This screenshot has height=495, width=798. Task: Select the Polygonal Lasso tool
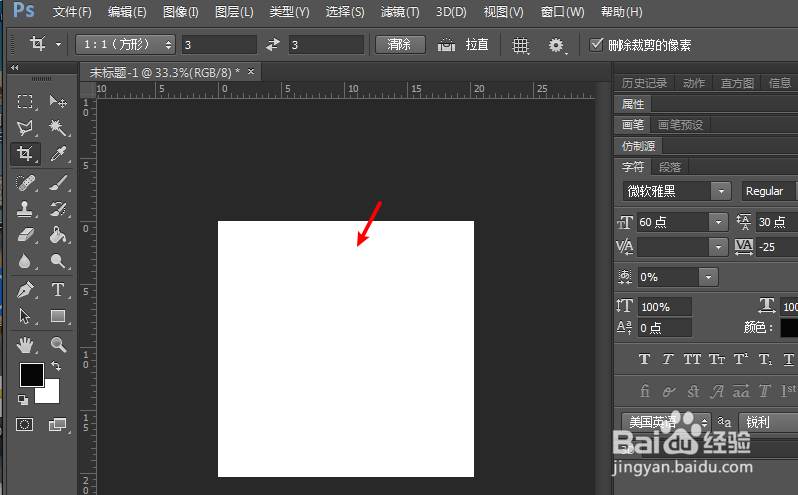pos(25,127)
